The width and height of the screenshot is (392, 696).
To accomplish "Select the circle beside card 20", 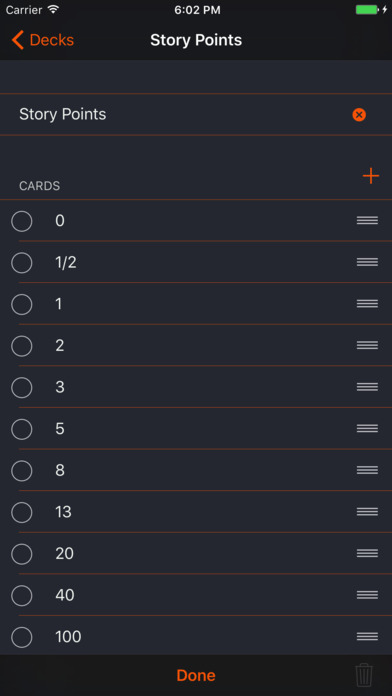I will tap(22, 554).
